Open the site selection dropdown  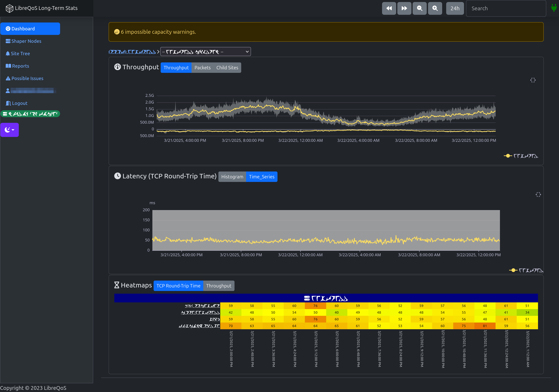coord(205,51)
